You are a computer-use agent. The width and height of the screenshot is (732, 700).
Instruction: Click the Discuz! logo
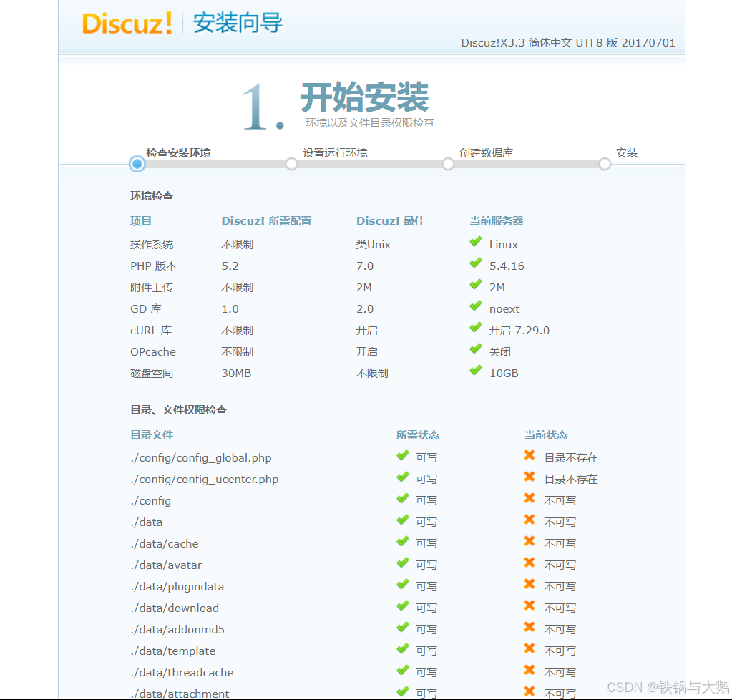127,24
